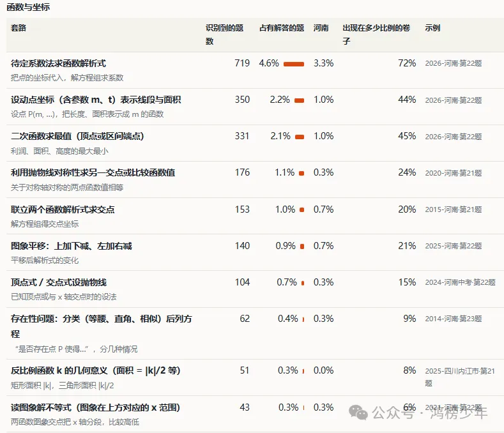Select row title 二次函数求最值
The width and height of the screenshot is (504, 433).
tap(77, 136)
